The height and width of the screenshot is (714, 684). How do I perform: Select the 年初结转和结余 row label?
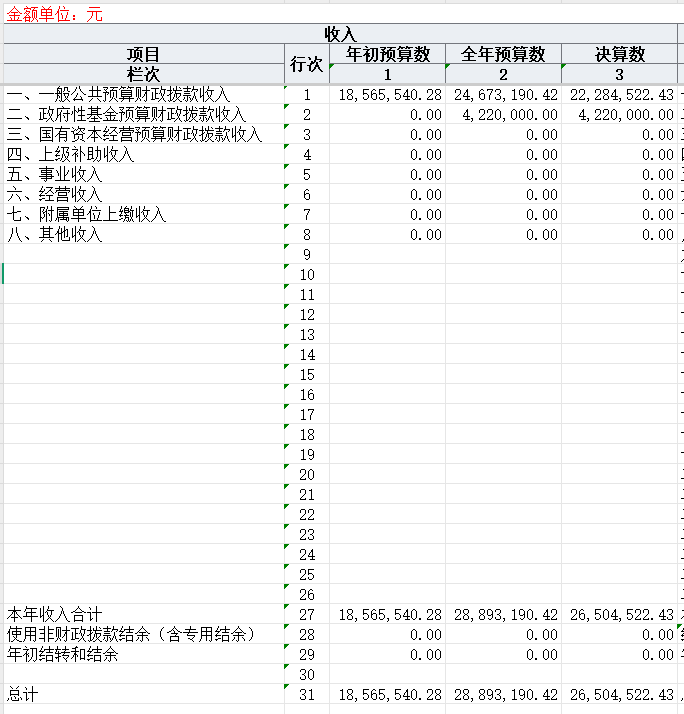pyautogui.click(x=63, y=654)
